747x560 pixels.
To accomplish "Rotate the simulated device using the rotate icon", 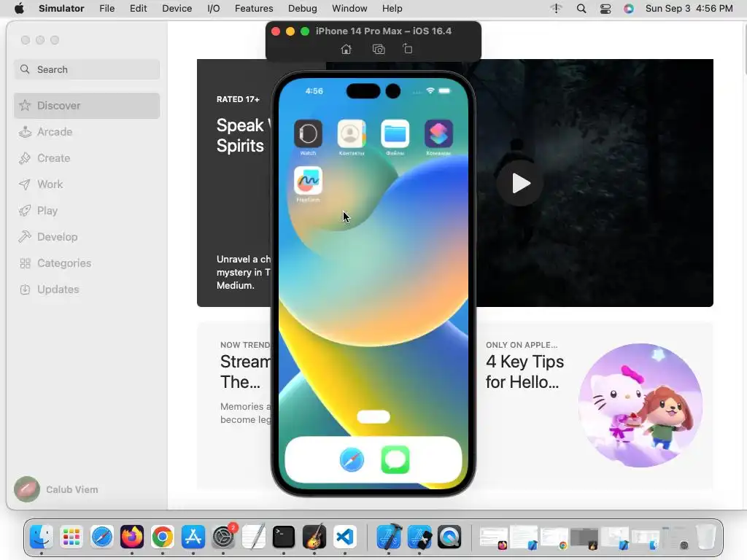I will click(x=408, y=49).
